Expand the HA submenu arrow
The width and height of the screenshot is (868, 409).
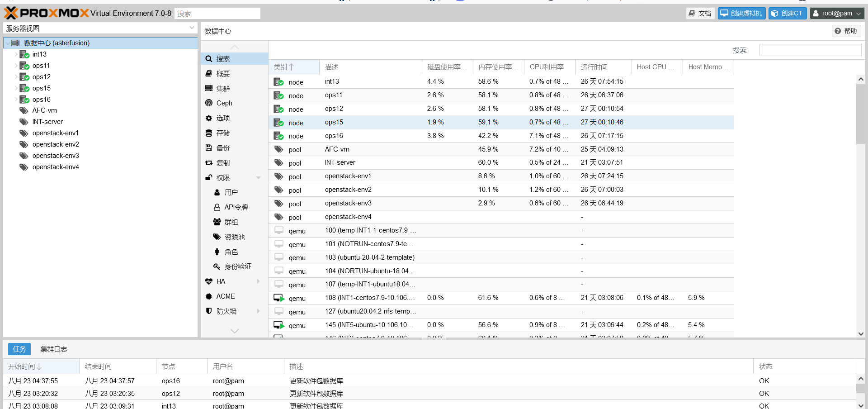point(259,281)
